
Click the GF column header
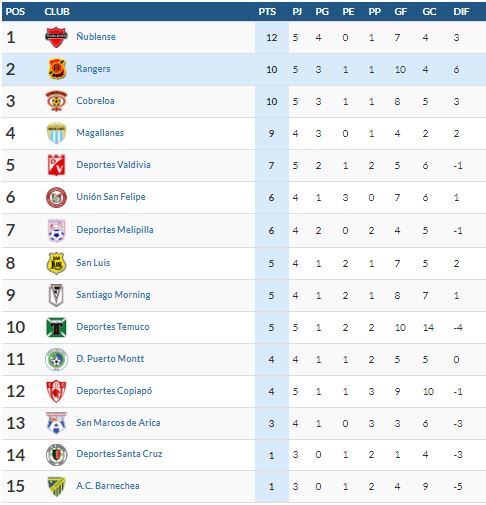click(x=400, y=12)
